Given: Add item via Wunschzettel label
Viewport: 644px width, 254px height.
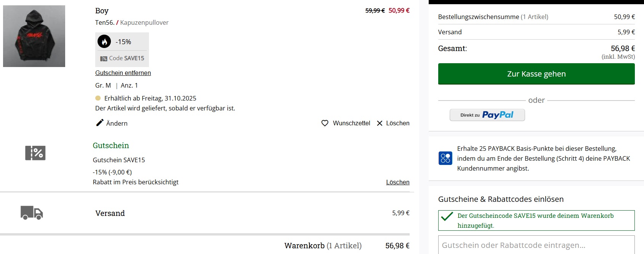Looking at the screenshot, I should pyautogui.click(x=351, y=123).
